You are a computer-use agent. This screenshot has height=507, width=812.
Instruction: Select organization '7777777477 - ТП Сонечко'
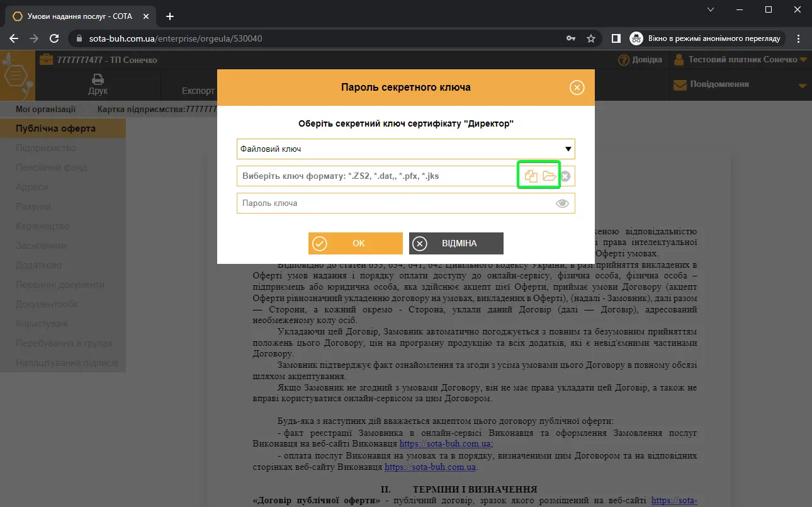click(x=107, y=60)
